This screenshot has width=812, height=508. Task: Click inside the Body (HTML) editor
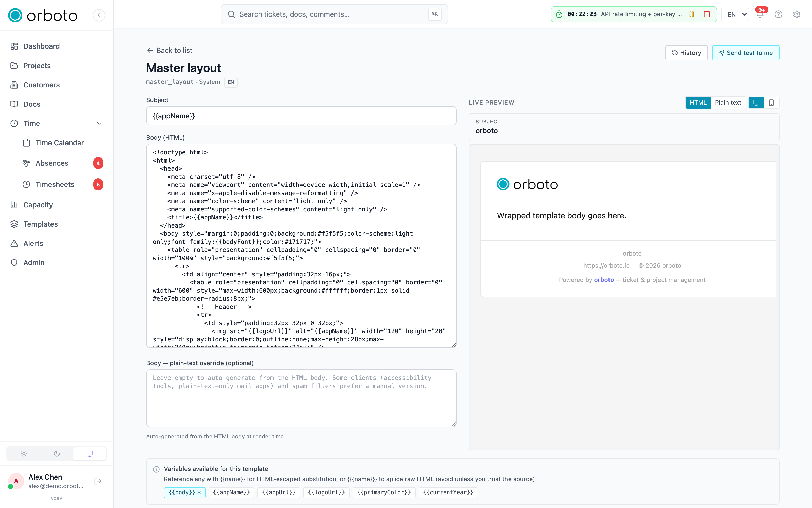tap(301, 246)
